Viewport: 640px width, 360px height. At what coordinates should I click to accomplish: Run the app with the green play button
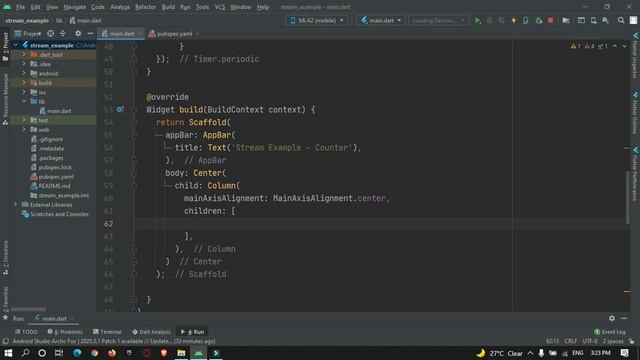click(x=477, y=20)
